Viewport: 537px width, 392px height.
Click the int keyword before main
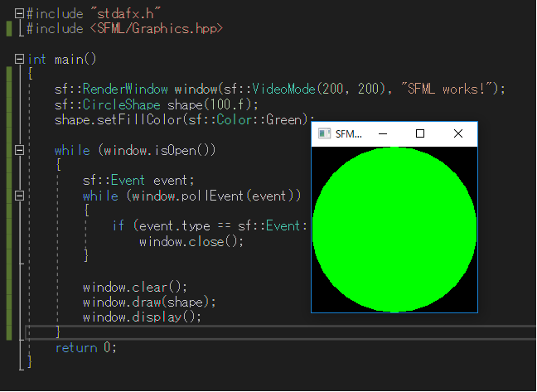pos(36,59)
